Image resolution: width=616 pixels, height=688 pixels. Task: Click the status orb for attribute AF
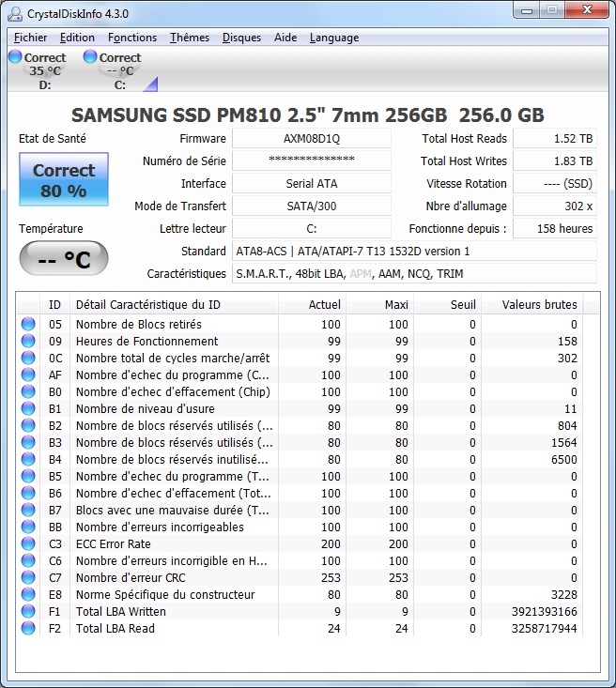[28, 375]
